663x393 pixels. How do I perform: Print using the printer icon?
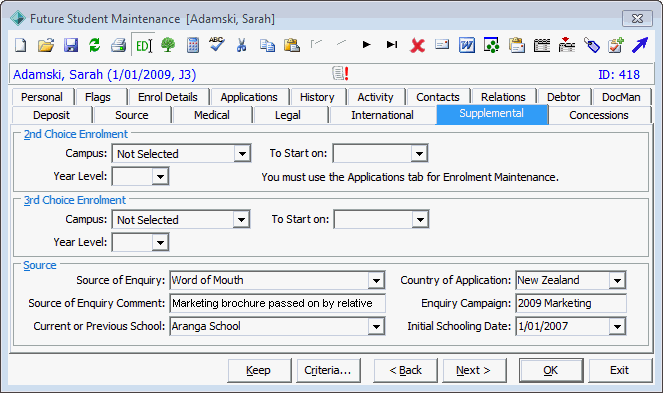(x=119, y=45)
